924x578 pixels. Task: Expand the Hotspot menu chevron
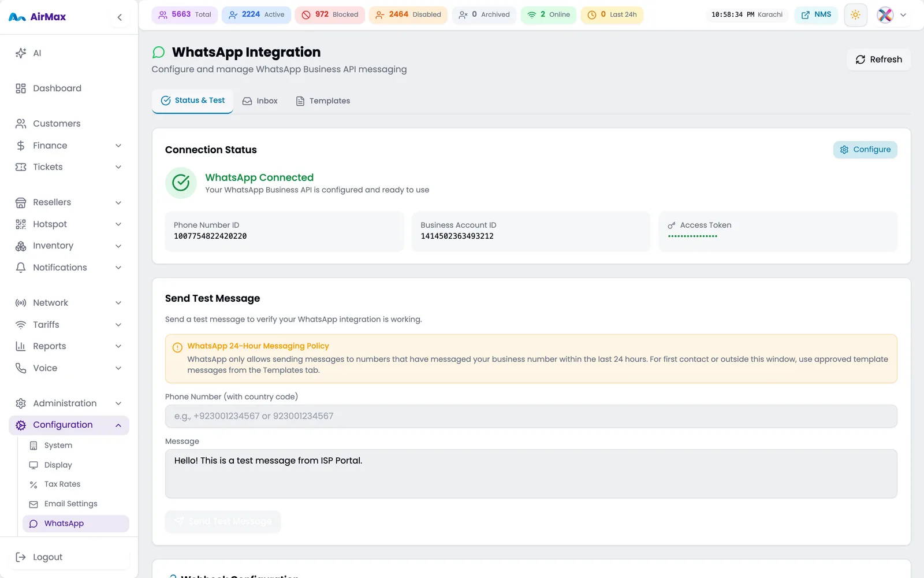click(118, 224)
